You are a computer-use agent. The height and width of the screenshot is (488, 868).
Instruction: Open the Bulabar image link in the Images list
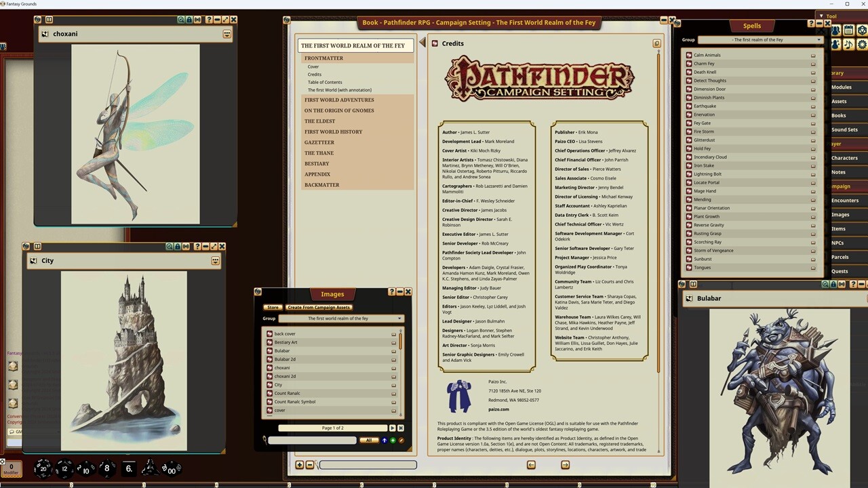tap(393, 350)
